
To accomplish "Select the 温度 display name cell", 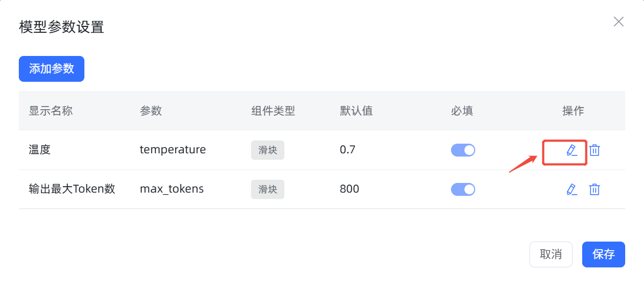I will tap(40, 150).
